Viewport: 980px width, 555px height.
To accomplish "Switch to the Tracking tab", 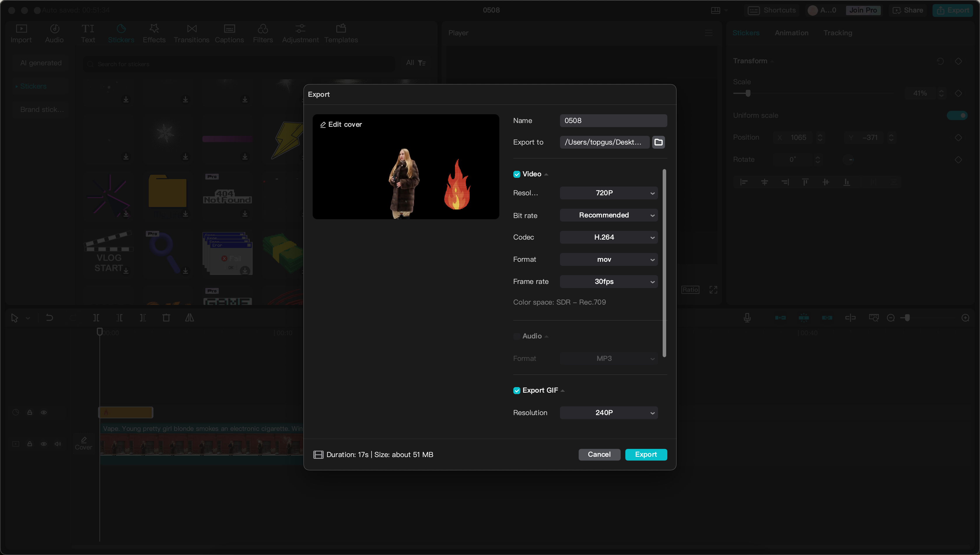I will [837, 32].
